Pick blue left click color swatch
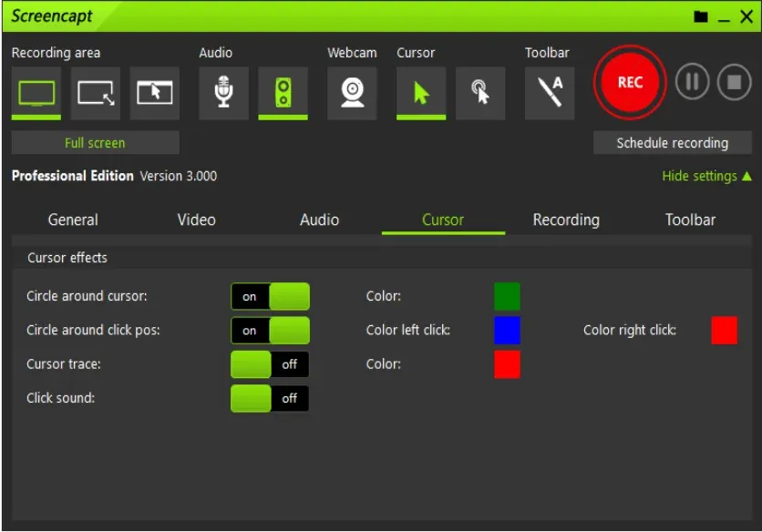The image size is (762, 532). pos(507,331)
